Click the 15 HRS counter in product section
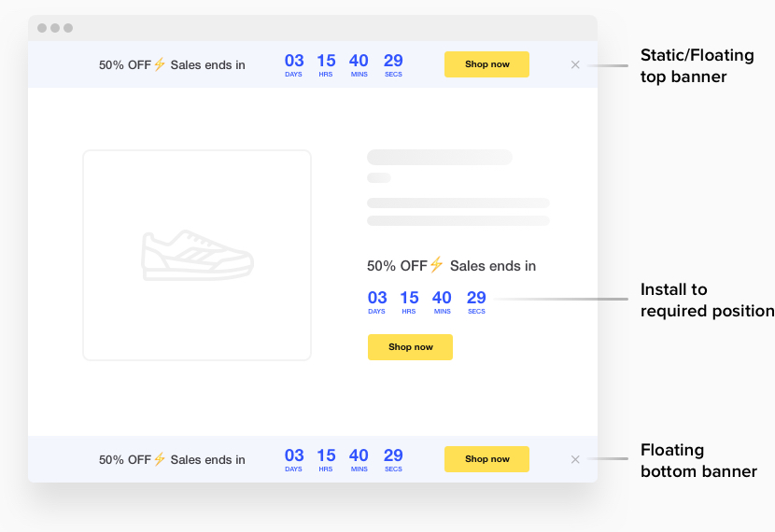 pos(409,302)
